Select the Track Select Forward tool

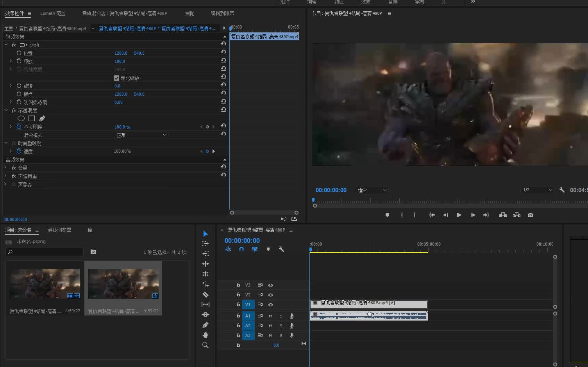(x=206, y=244)
